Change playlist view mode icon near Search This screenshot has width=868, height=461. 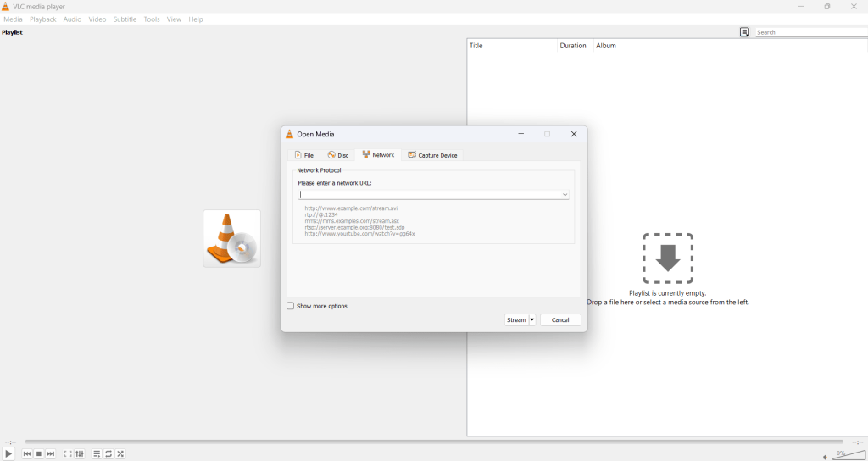tap(744, 32)
